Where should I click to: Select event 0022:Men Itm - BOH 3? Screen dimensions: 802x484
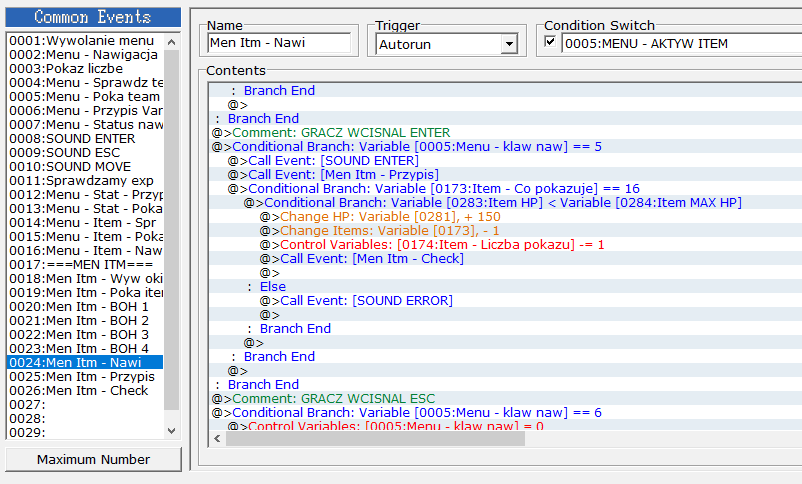[85, 334]
